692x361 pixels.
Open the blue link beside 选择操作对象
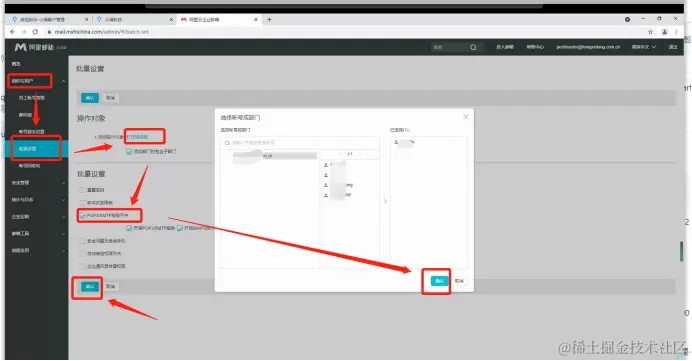pos(137,137)
